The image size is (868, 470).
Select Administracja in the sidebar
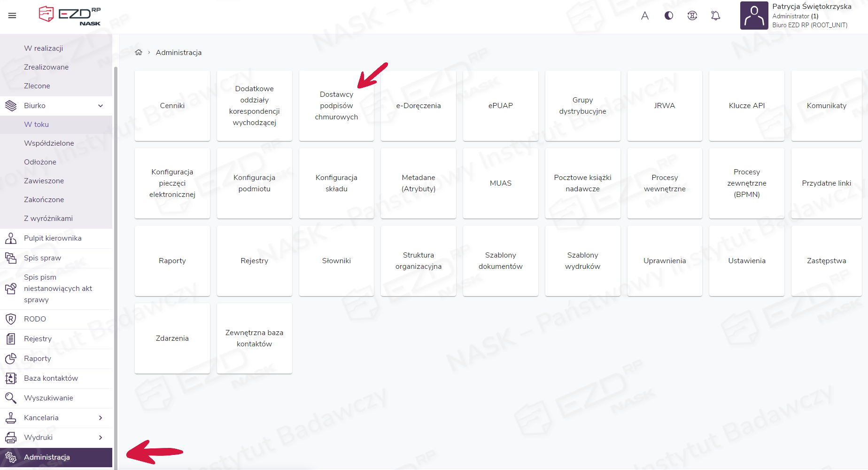pos(47,457)
